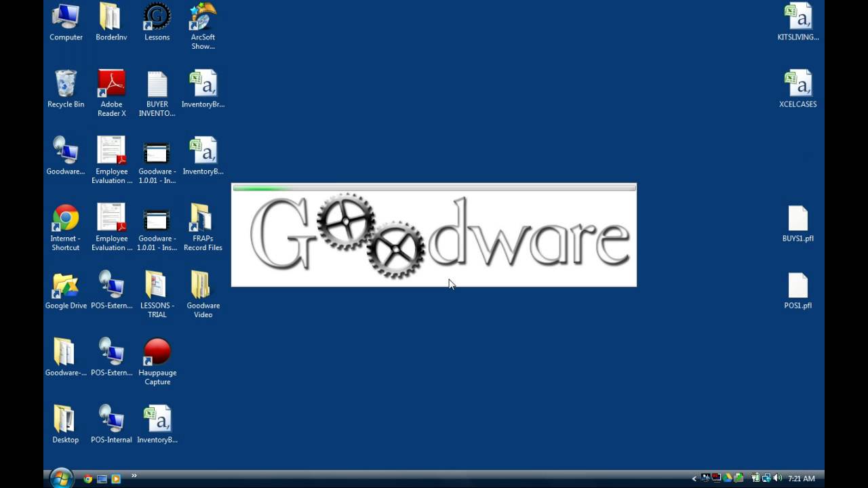
Task: Open the Goodware-... folder icon
Action: 66,359
